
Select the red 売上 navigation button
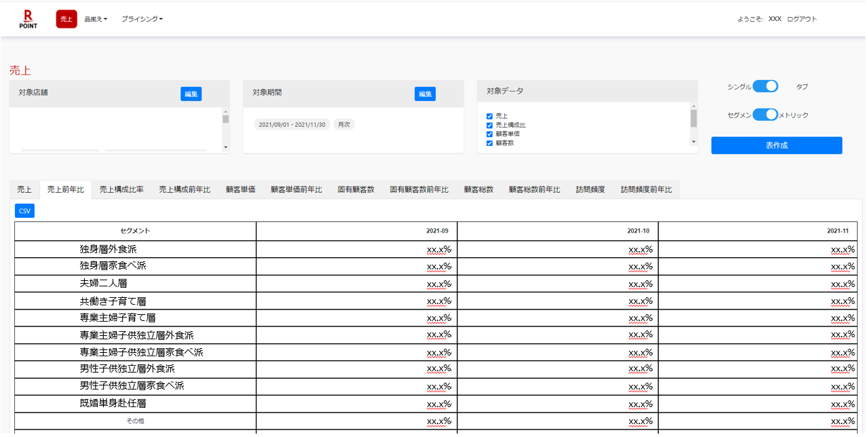pos(67,19)
